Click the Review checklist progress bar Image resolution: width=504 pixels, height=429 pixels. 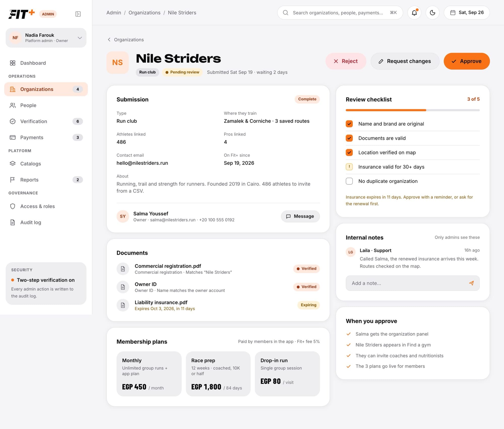(413, 110)
